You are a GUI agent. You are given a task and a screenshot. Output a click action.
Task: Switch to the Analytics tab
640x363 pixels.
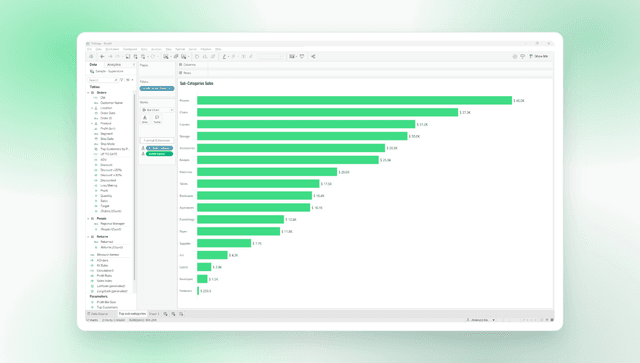click(x=114, y=65)
